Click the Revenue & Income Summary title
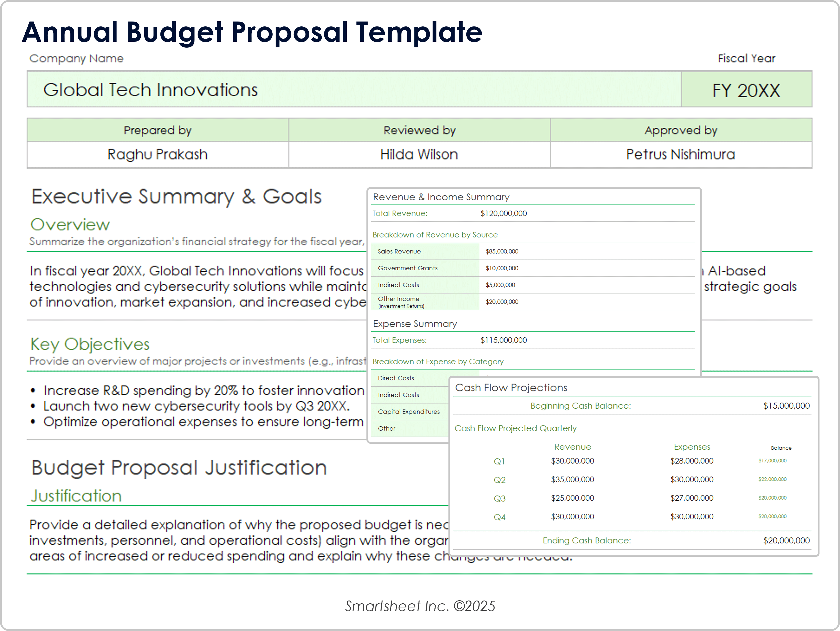The image size is (840, 631). click(x=441, y=197)
